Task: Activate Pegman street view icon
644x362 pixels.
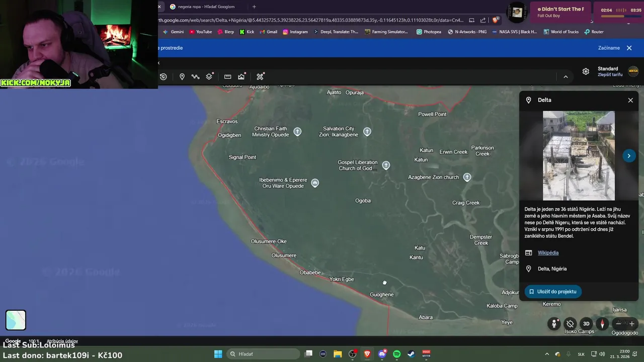Action: point(554,324)
